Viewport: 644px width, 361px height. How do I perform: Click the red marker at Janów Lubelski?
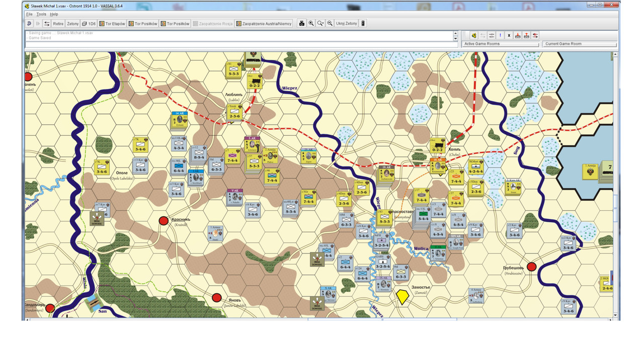pos(217,298)
